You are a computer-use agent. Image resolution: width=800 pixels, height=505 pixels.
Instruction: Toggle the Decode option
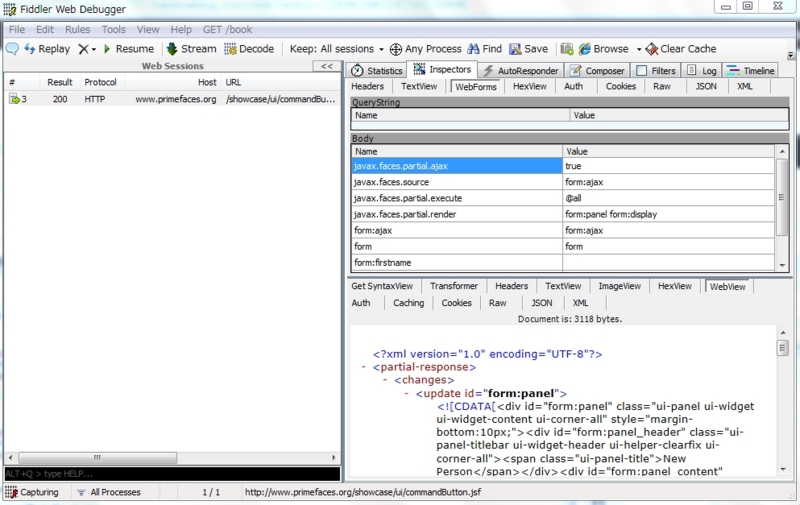(249, 49)
